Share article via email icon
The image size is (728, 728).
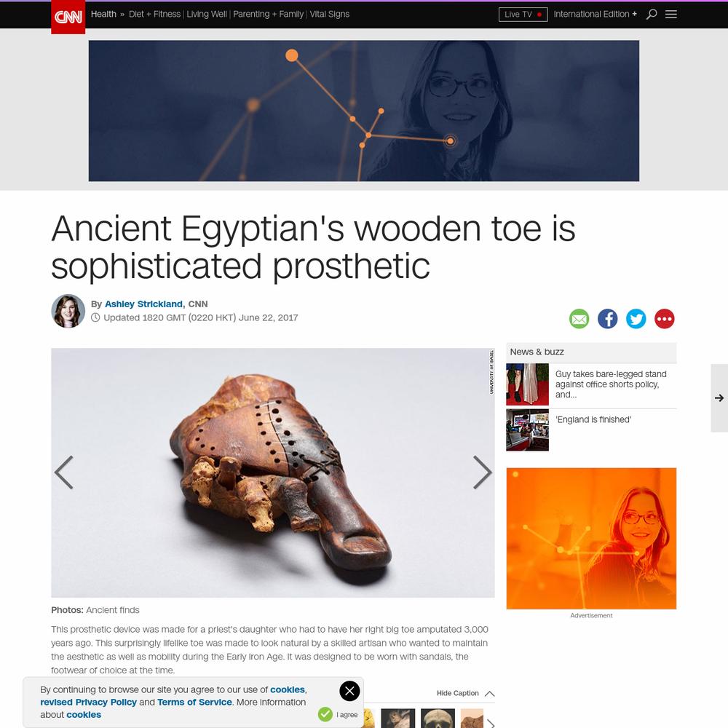click(x=579, y=319)
